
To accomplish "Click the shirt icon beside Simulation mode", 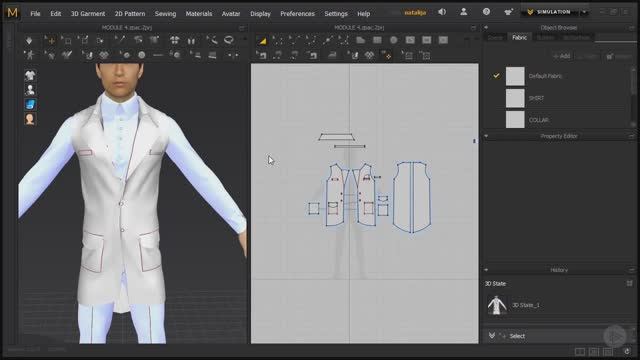I will [x=508, y=12].
